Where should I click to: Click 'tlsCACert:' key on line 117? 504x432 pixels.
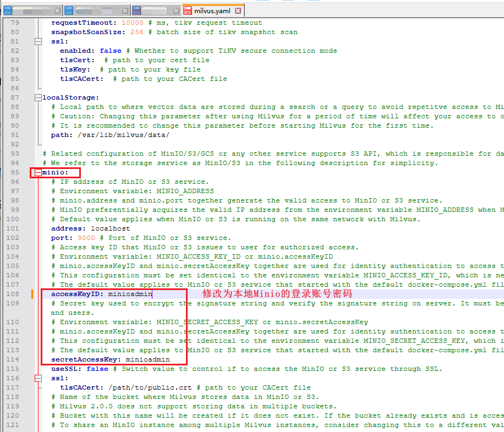81,387
